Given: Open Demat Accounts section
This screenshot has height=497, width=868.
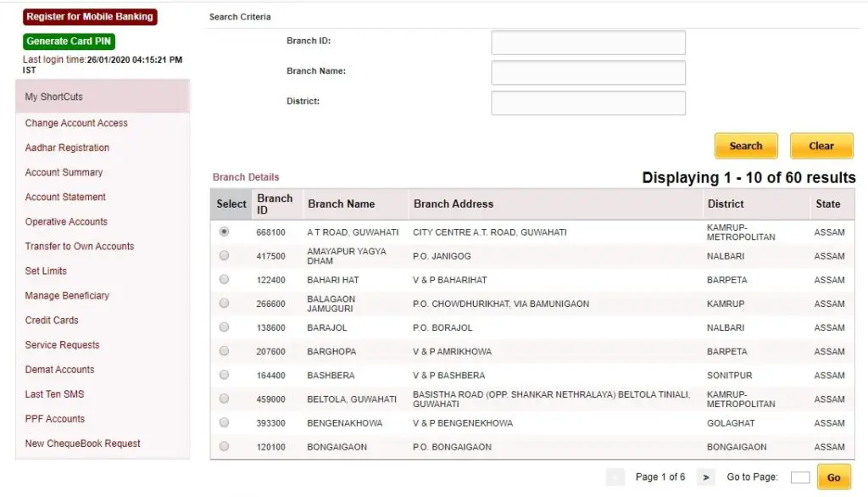Looking at the screenshot, I should coord(59,370).
